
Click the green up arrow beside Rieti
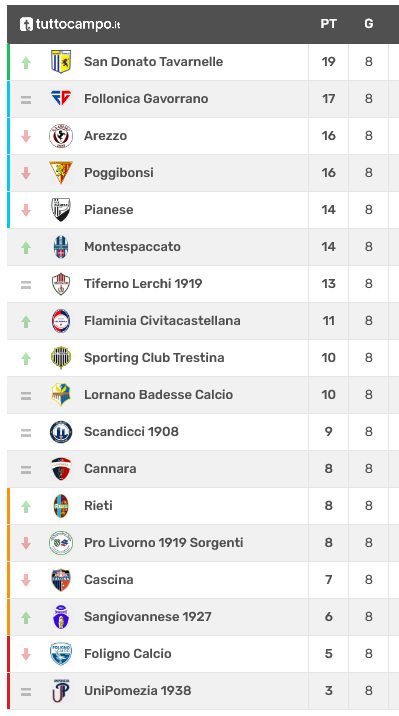coord(26,506)
